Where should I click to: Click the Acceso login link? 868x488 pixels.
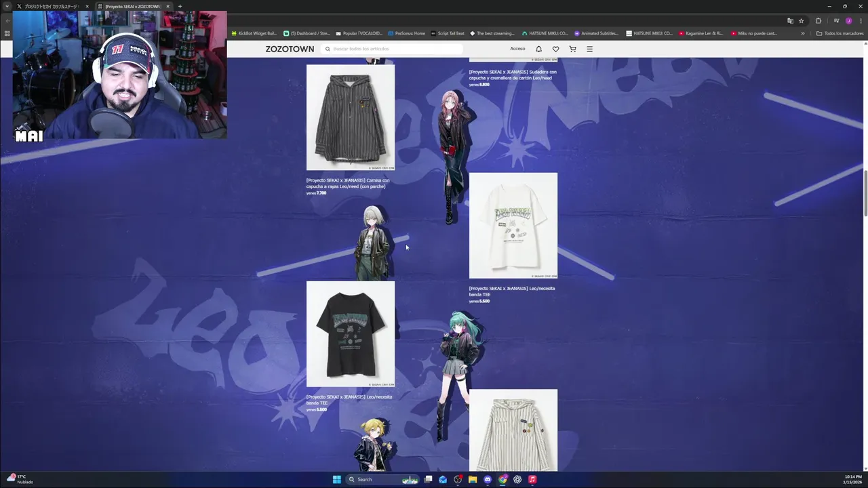[517, 49]
